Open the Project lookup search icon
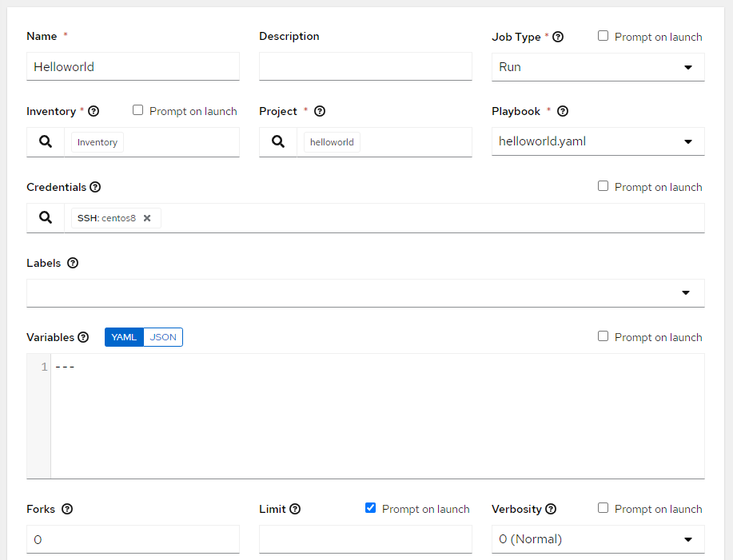The width and height of the screenshot is (733, 560). pyautogui.click(x=278, y=142)
